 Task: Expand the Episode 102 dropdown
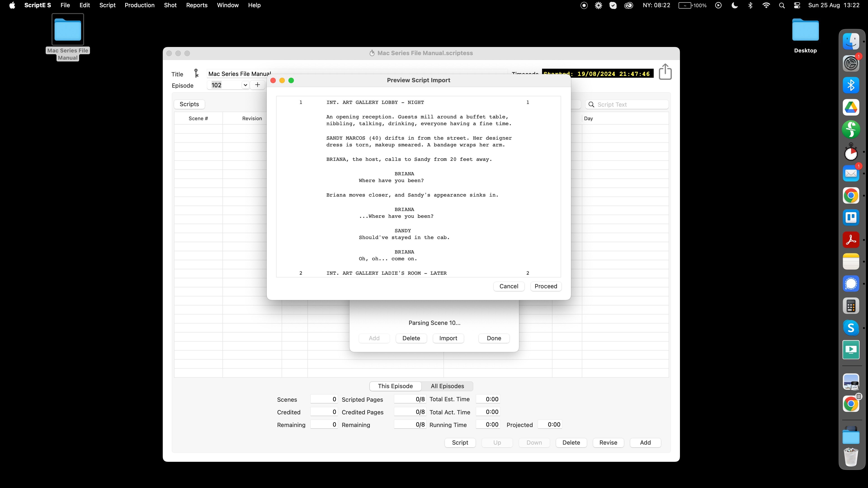tap(245, 85)
